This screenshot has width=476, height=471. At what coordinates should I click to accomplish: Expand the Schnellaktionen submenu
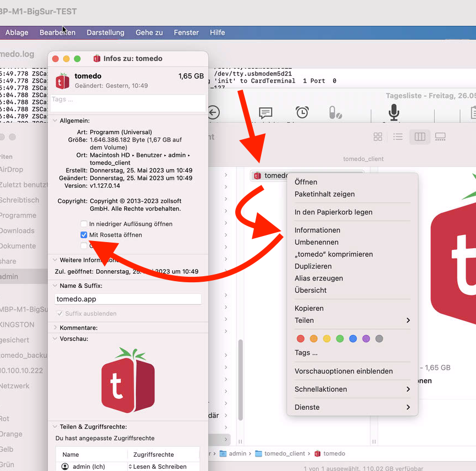coord(352,389)
